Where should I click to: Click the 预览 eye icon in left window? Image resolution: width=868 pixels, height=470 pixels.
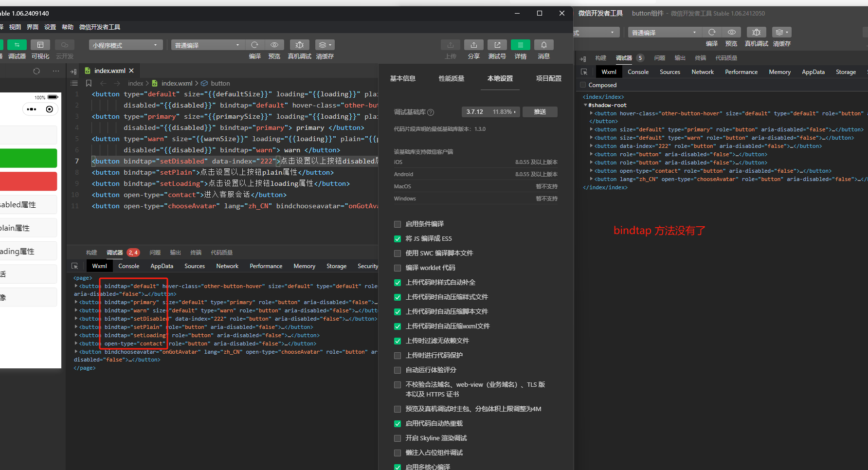click(274, 45)
